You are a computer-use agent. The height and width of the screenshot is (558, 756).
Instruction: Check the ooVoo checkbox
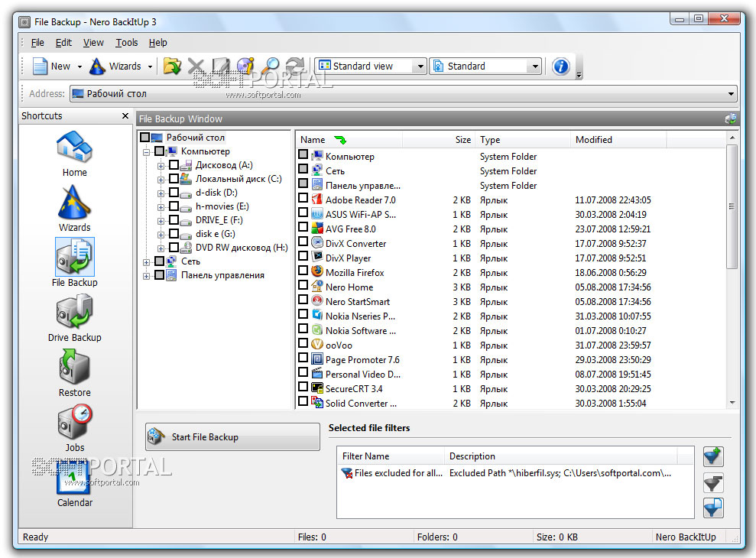[303, 343]
